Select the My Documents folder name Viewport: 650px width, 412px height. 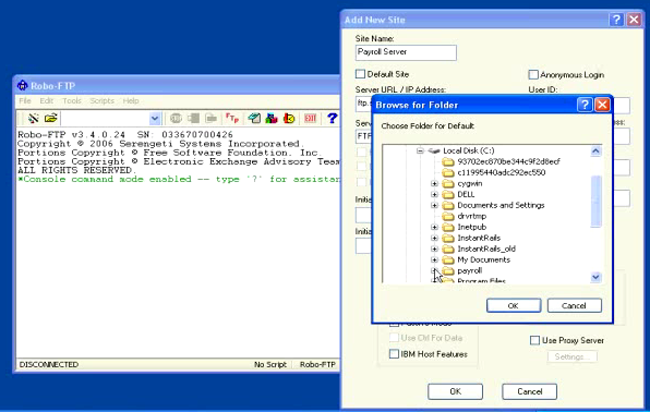click(483, 260)
